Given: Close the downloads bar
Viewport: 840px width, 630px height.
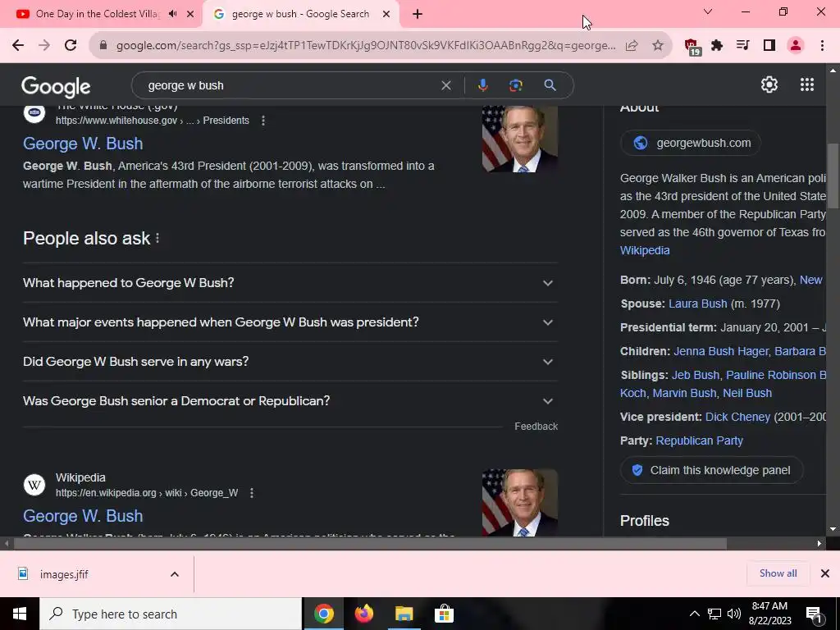Looking at the screenshot, I should click(x=825, y=573).
